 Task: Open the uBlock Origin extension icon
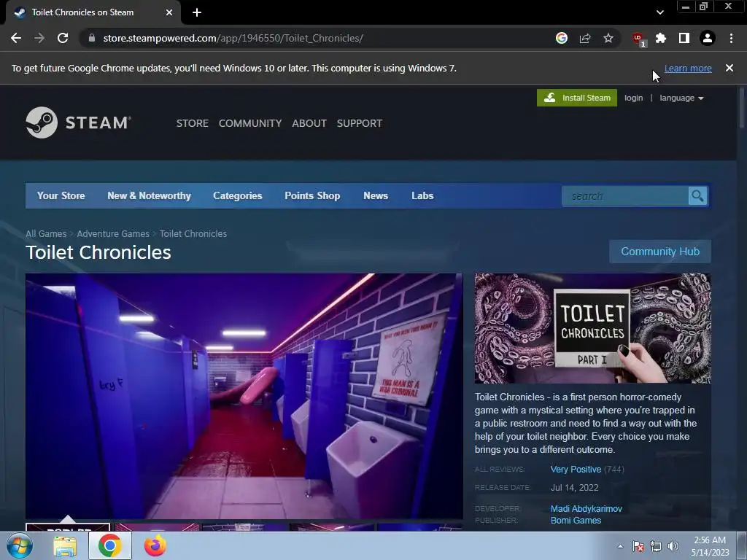click(x=638, y=39)
